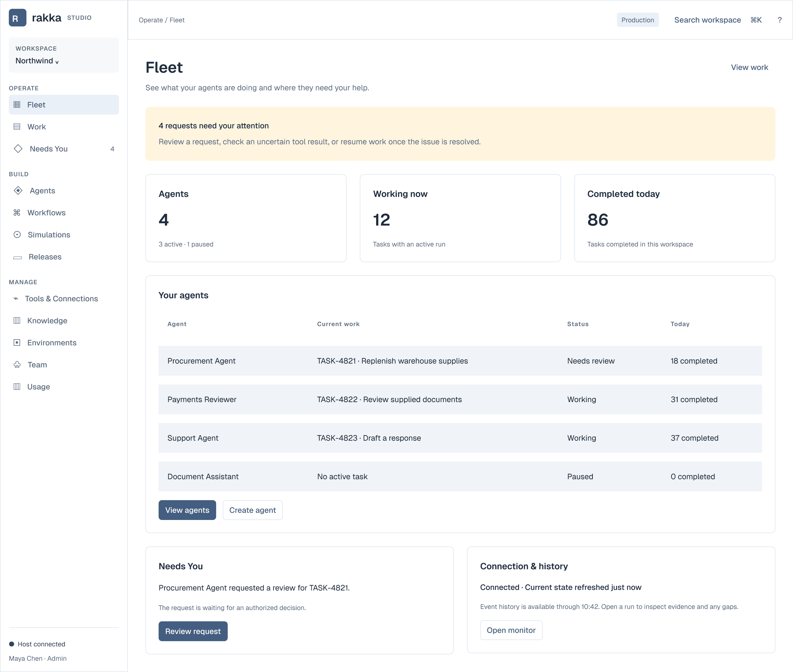Open help with the question mark icon
The image size is (793, 672).
pos(780,20)
